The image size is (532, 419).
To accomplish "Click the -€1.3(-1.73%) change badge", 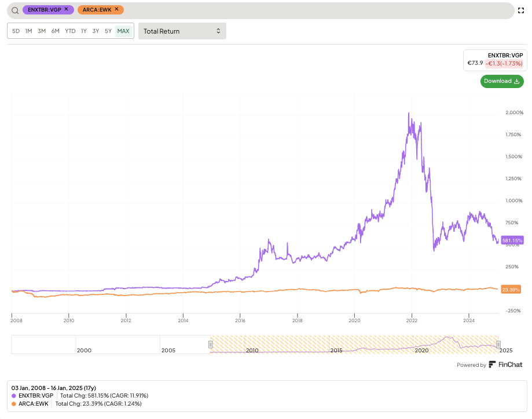I will (x=504, y=64).
